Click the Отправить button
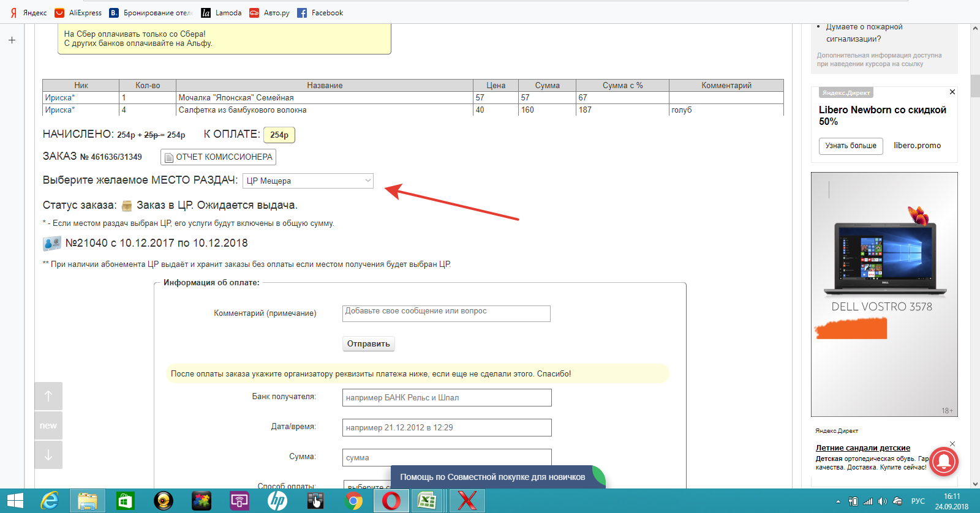 pyautogui.click(x=368, y=343)
